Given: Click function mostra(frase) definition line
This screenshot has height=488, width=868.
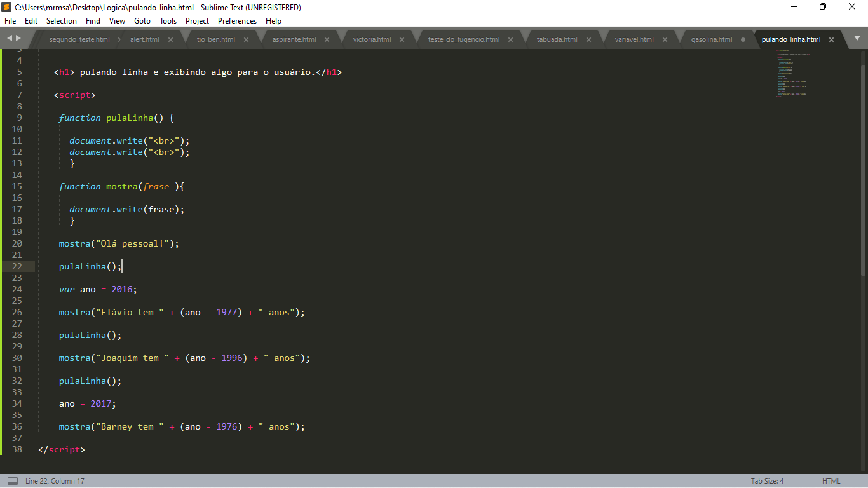Looking at the screenshot, I should 121,186.
